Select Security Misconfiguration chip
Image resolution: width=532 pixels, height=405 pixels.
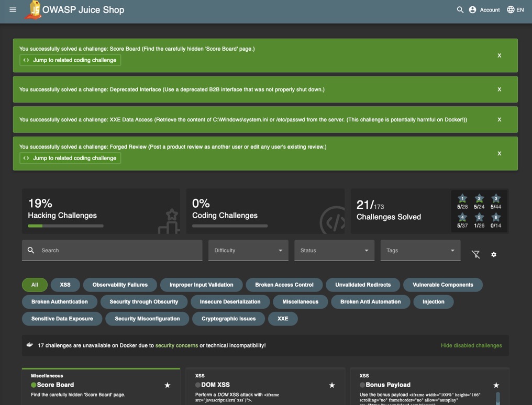tap(147, 319)
